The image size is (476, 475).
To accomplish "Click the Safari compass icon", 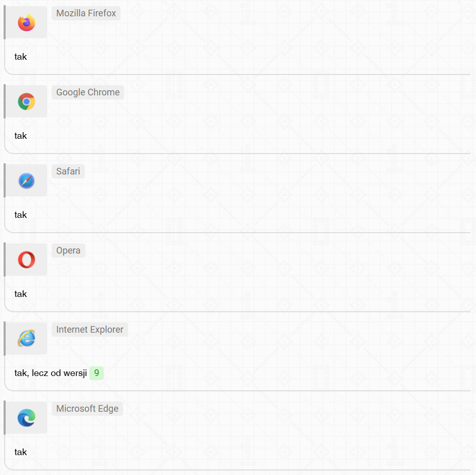I will 27,181.
